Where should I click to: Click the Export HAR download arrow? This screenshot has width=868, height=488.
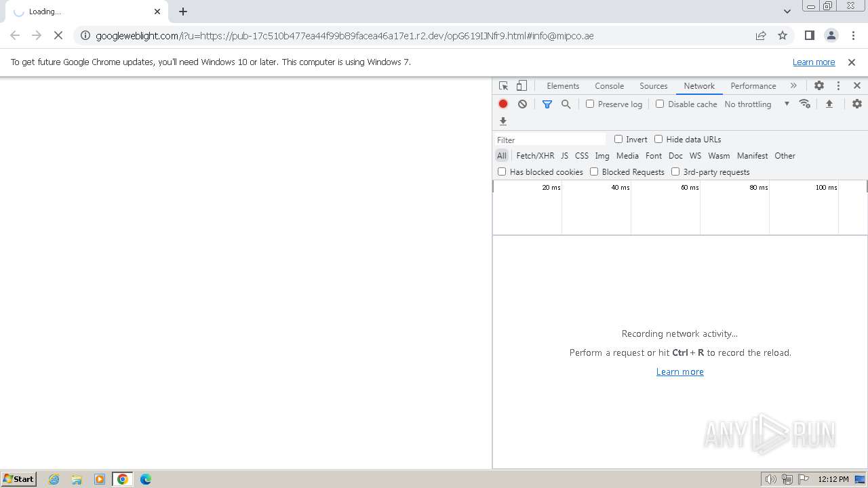pyautogui.click(x=503, y=121)
